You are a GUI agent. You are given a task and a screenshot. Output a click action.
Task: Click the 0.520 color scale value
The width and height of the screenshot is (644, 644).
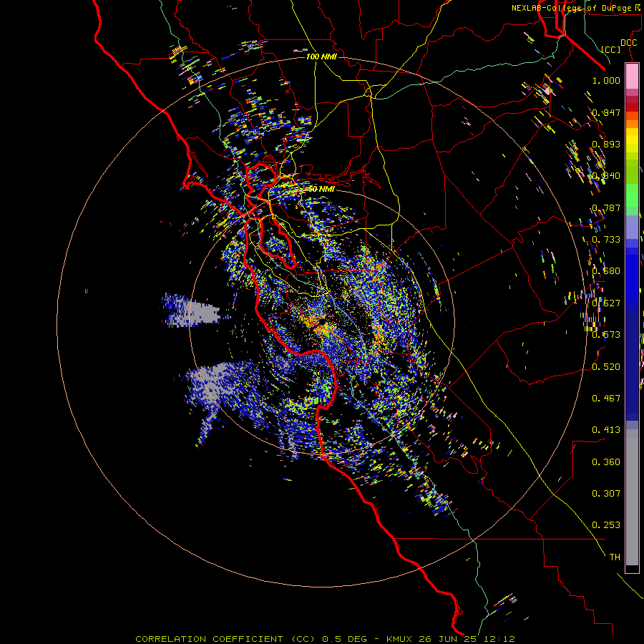coord(606,366)
